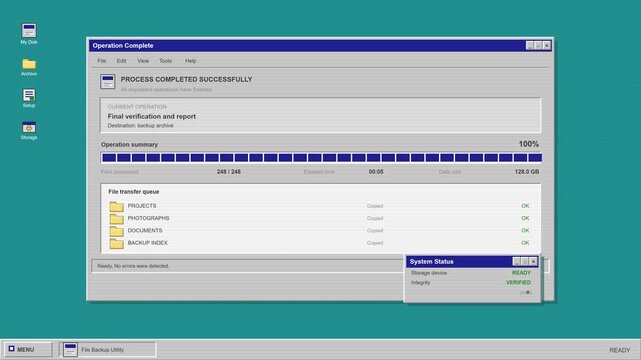Open the Tools menu
Screen dimensions: 641x360
[x=166, y=61]
